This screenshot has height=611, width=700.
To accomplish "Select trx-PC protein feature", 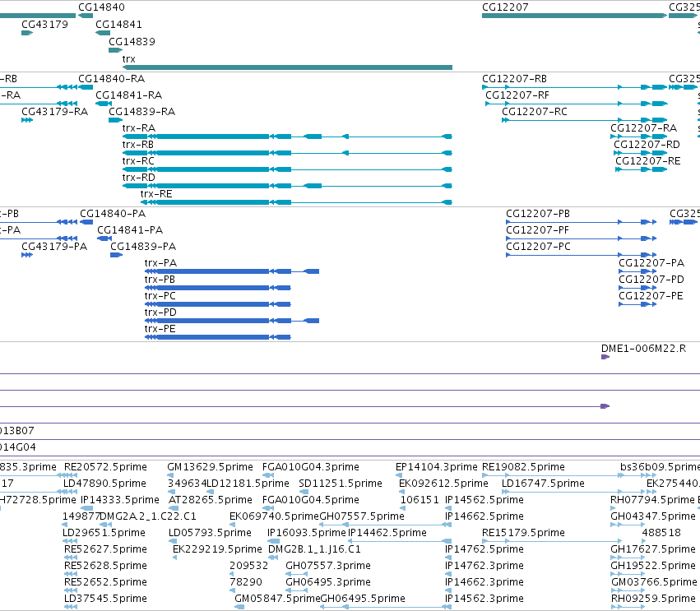I will (x=217, y=304).
